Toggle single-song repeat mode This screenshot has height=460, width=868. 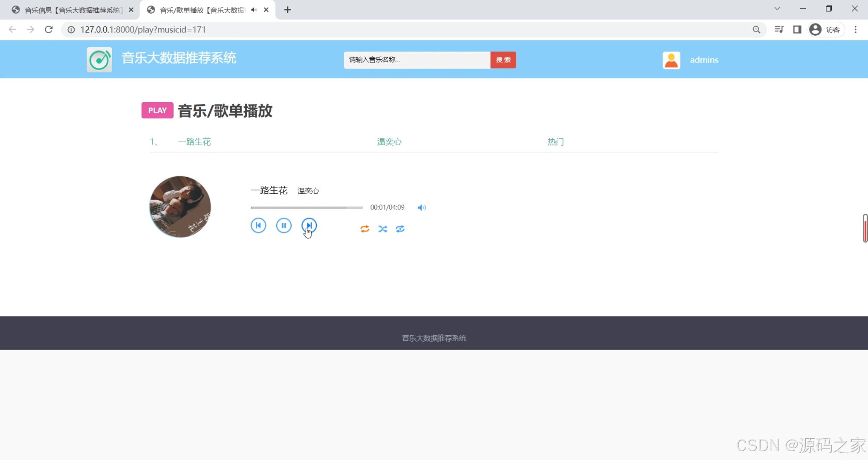point(400,229)
